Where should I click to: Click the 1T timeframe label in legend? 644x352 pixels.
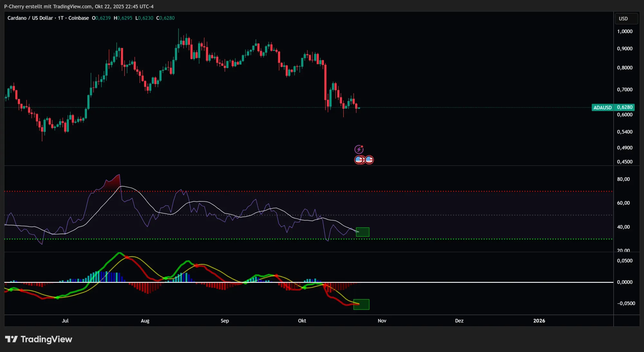[x=61, y=18]
